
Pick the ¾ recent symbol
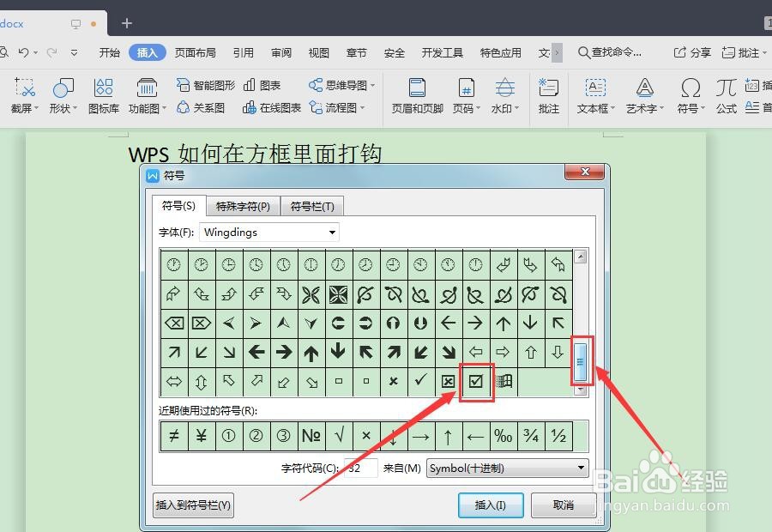click(x=531, y=436)
